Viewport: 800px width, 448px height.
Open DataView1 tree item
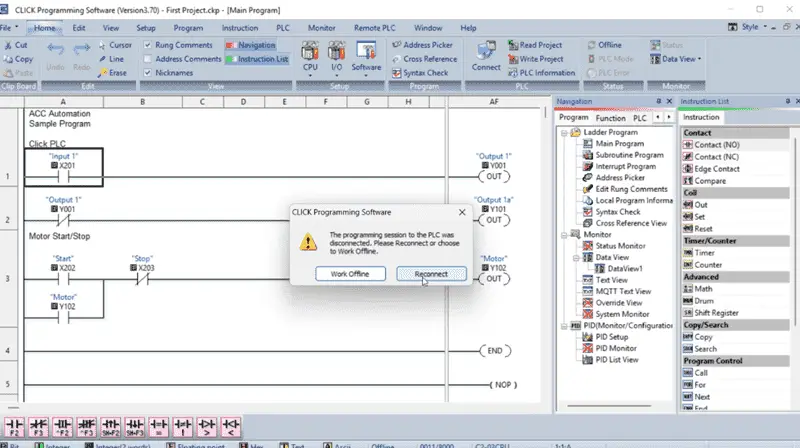[619, 269]
